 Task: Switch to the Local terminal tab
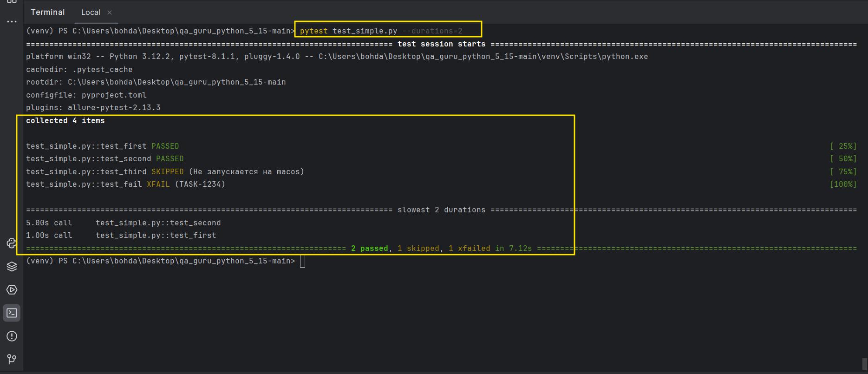point(91,13)
